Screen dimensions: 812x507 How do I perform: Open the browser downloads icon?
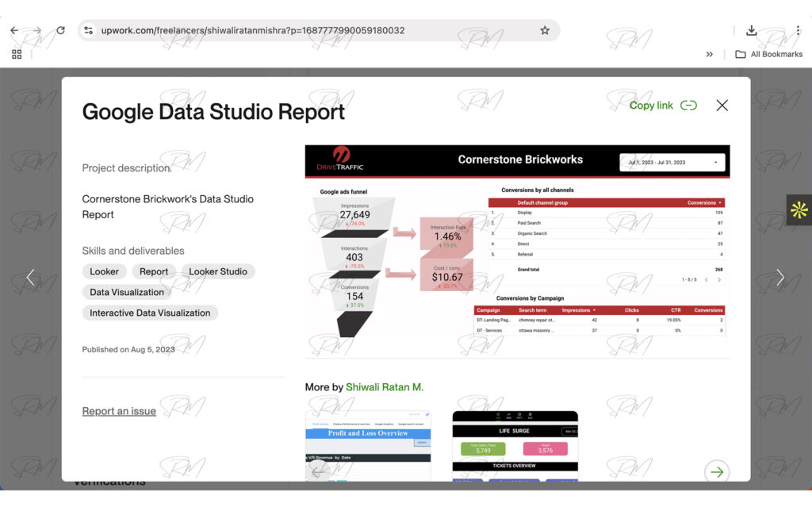(752, 31)
